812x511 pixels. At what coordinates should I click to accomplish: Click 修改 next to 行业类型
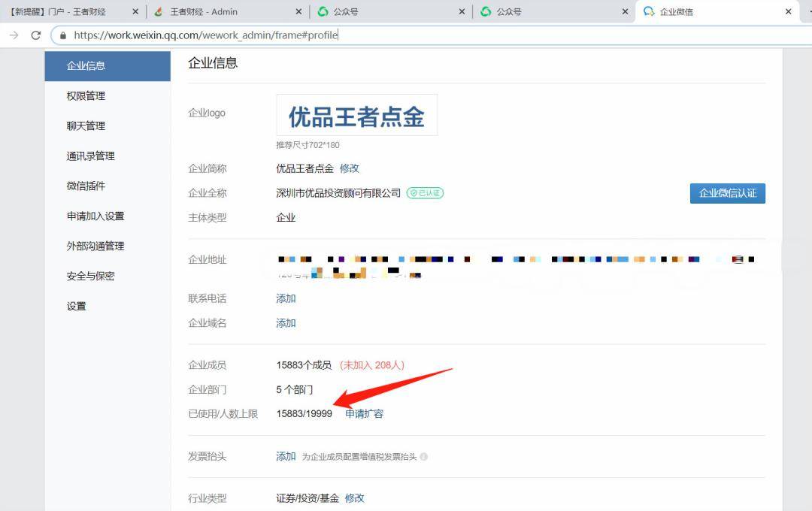[355, 498]
